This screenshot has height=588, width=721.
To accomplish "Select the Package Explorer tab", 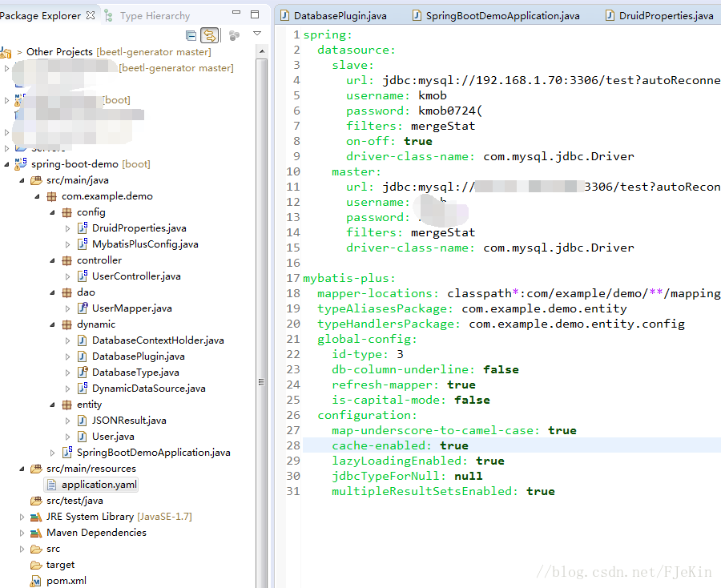I will (x=41, y=16).
